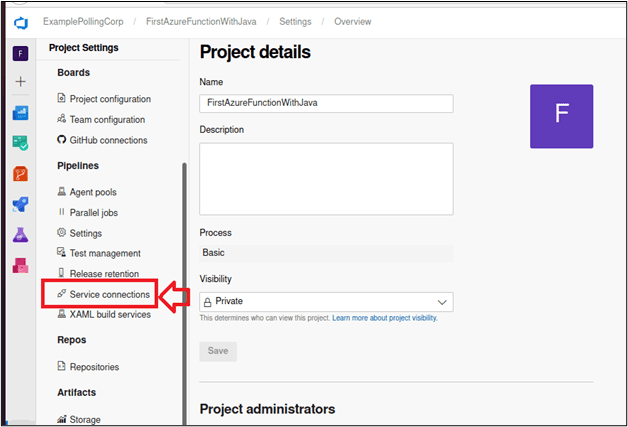628x427 pixels.
Task: Click the lock icon in Visibility field
Action: [207, 302]
